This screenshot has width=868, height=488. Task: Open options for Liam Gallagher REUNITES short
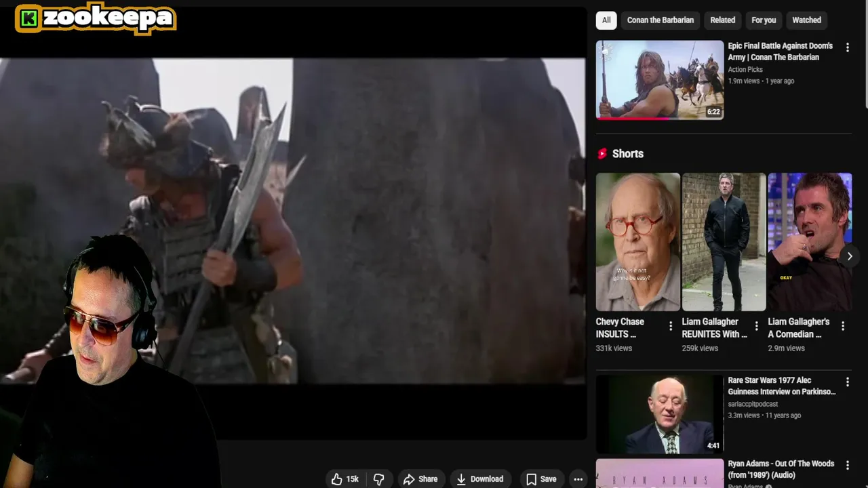pyautogui.click(x=757, y=327)
